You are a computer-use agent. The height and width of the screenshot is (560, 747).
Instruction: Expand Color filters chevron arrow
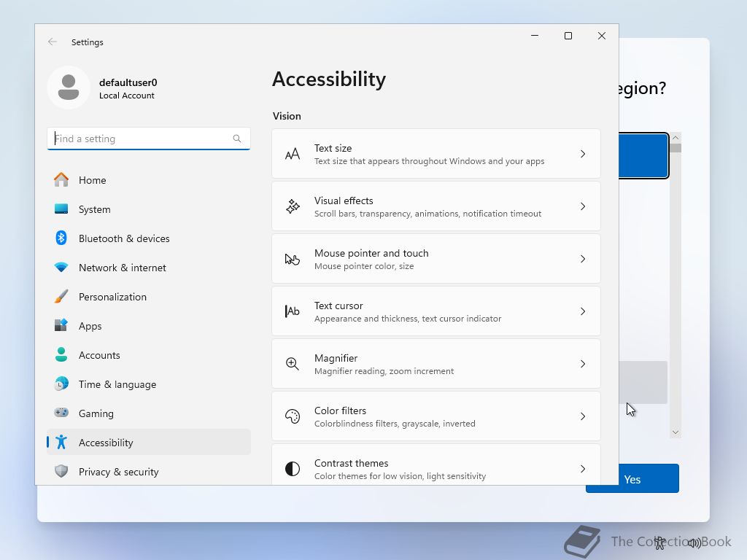pyautogui.click(x=583, y=416)
